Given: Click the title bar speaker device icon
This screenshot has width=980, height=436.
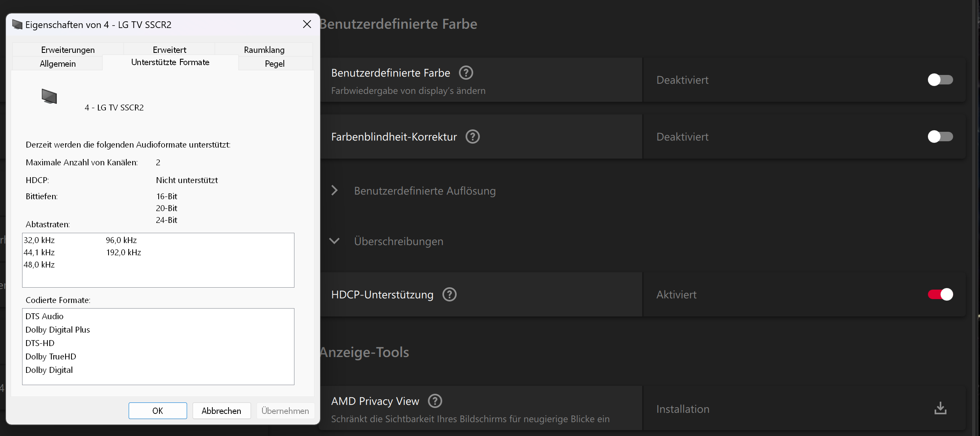Looking at the screenshot, I should [17, 24].
